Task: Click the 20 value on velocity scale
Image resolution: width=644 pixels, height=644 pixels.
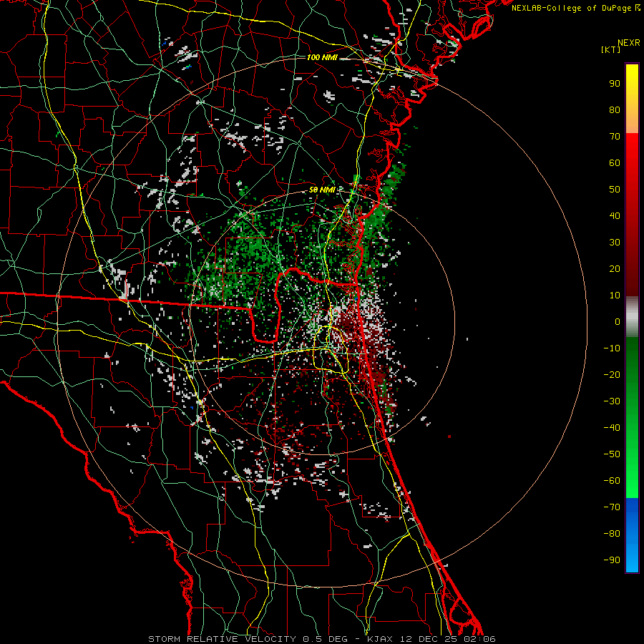Action: tap(615, 269)
